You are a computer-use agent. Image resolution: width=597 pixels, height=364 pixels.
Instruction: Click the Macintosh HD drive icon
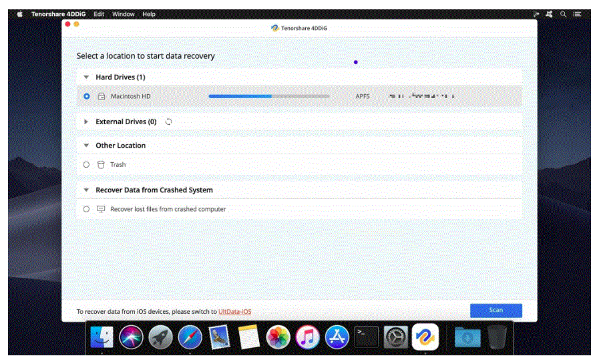point(102,96)
